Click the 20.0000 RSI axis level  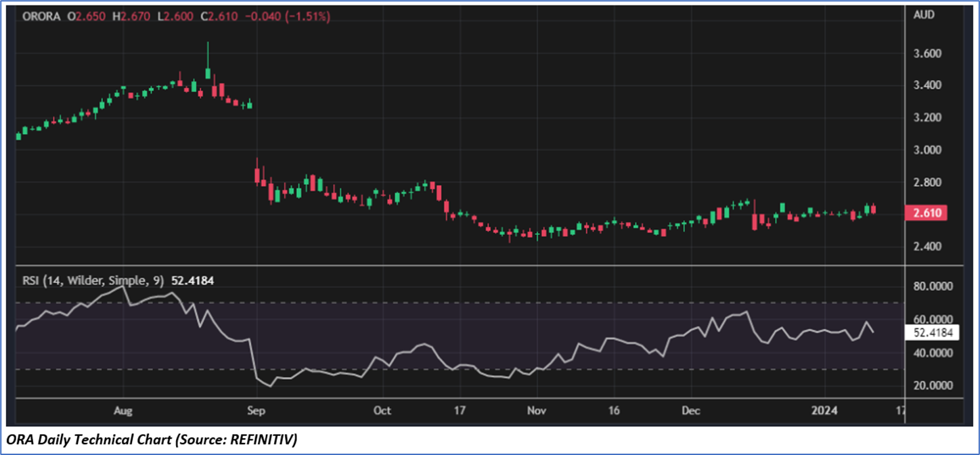(x=931, y=386)
